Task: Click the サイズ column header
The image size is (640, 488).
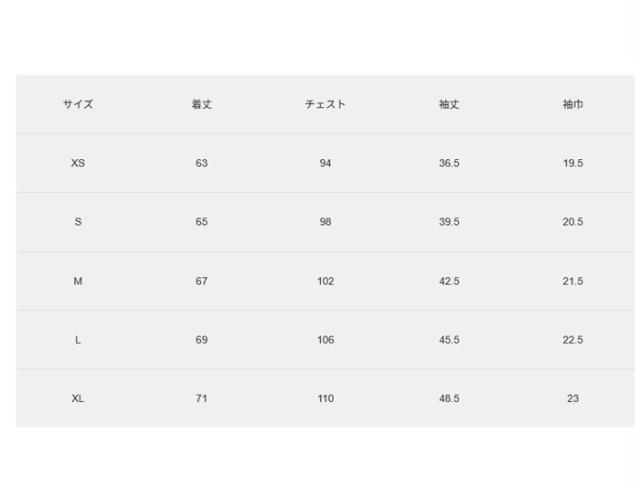Action: [x=78, y=105]
